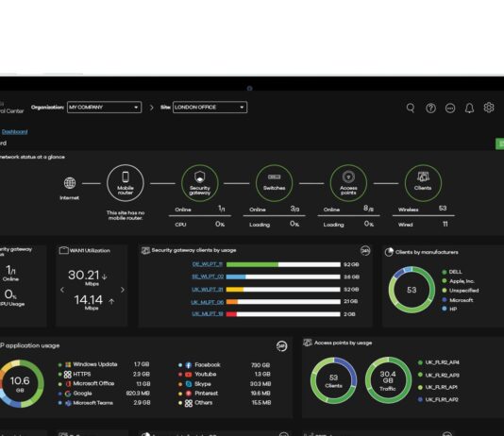504x436 pixels.
Task: Open client link with 9.2 GB usage
Action: point(208,264)
